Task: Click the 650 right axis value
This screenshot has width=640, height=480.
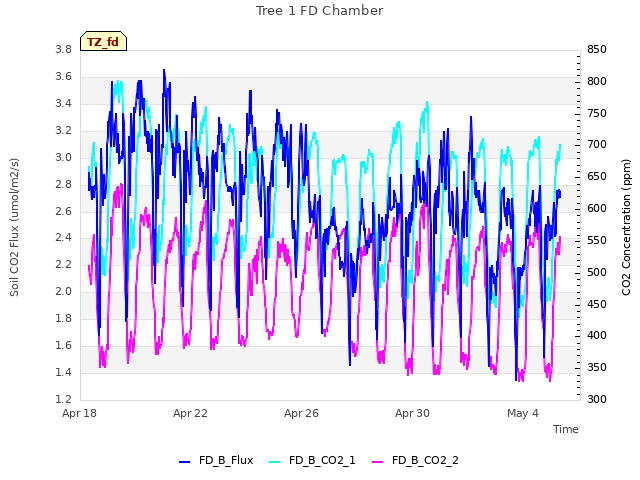Action: [x=597, y=177]
